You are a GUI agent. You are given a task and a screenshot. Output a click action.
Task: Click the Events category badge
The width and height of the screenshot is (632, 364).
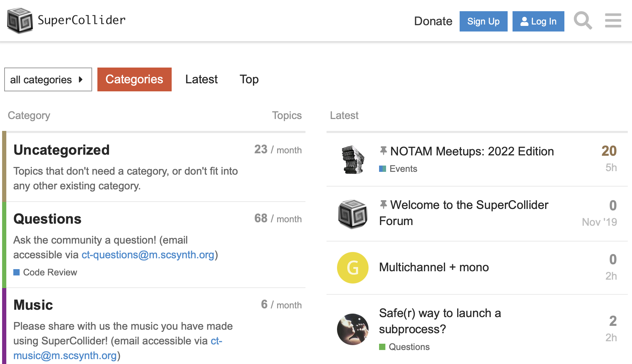[398, 169]
